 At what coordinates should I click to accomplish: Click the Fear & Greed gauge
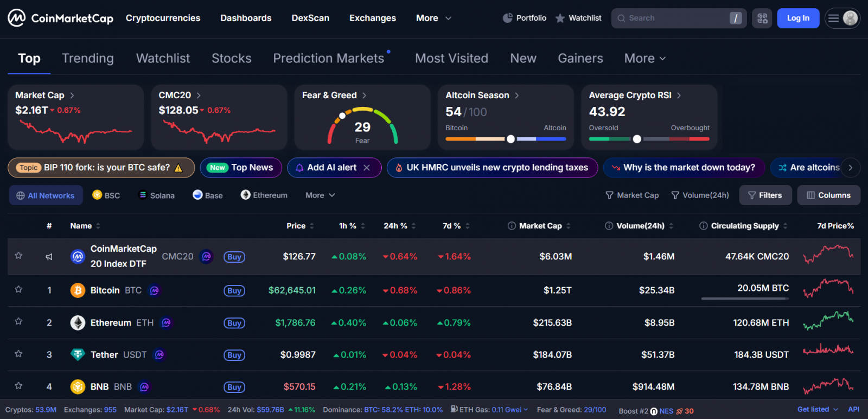(362, 126)
